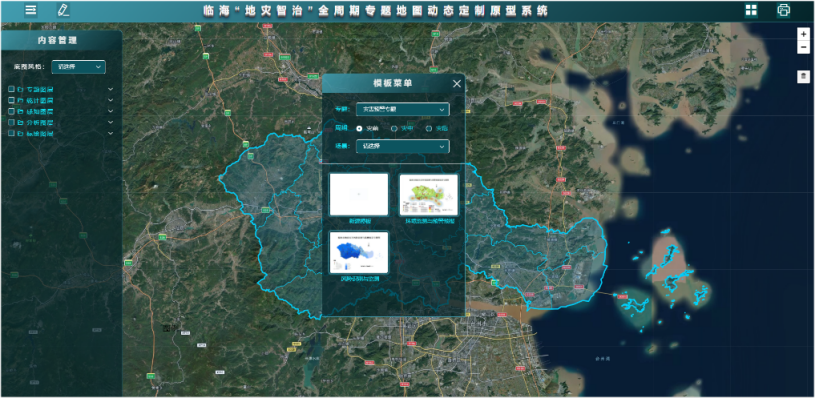Image resolution: width=815 pixels, height=399 pixels.
Task: Zoom in with the plus map button
Action: click(804, 34)
